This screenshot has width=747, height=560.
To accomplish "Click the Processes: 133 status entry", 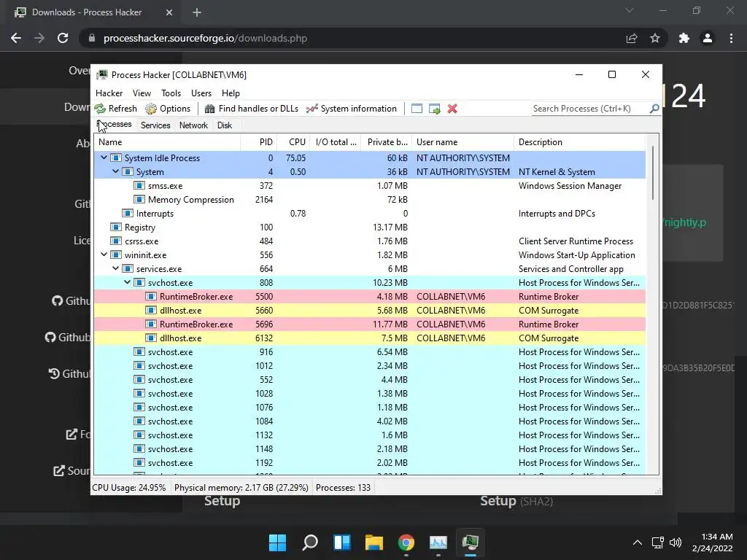I will tap(343, 488).
